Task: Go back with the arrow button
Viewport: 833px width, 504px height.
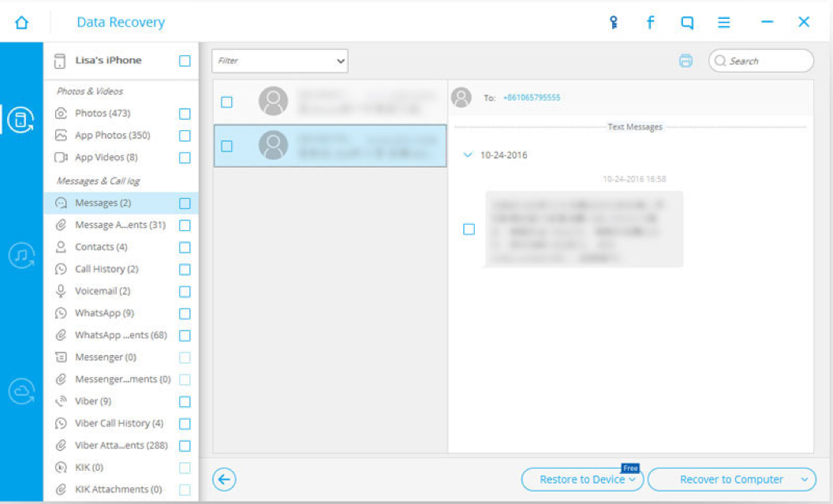Action: [x=224, y=480]
